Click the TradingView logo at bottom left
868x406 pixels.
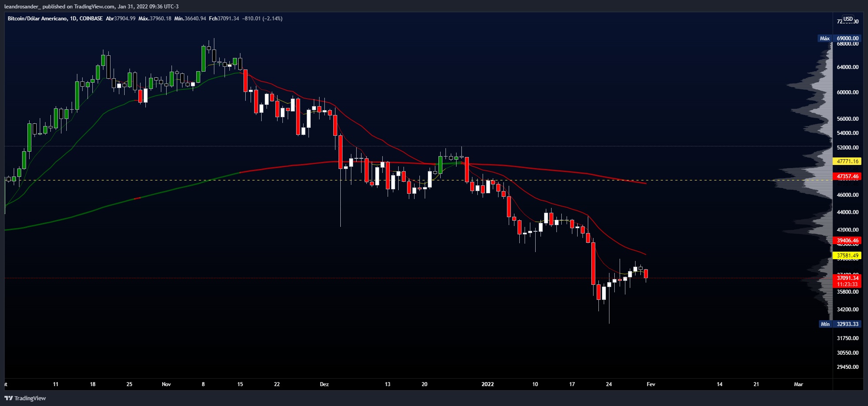(x=25, y=398)
